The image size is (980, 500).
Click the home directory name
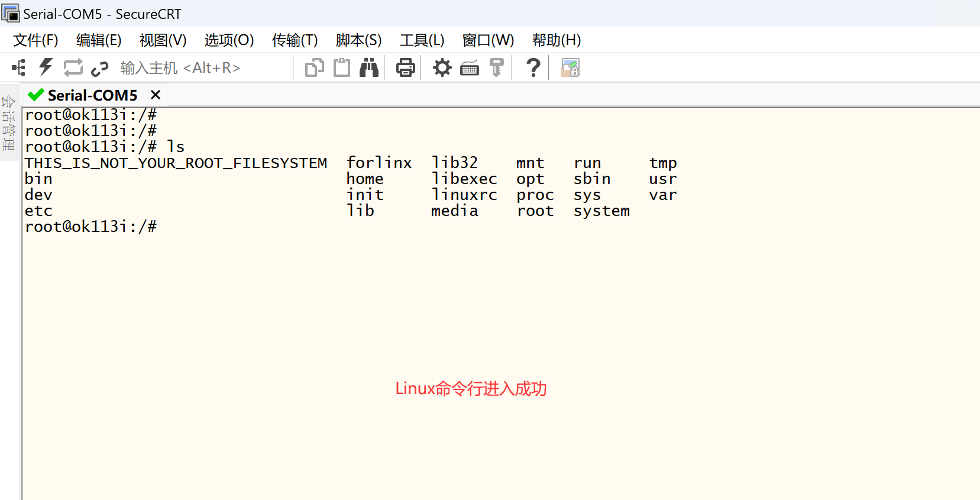pos(365,179)
